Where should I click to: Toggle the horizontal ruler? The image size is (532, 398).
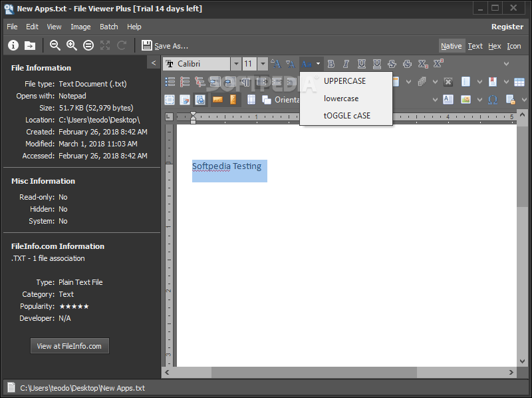pos(217,100)
